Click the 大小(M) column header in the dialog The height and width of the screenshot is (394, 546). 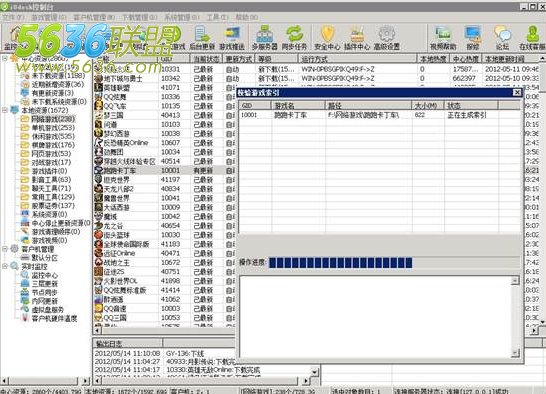tap(428, 106)
